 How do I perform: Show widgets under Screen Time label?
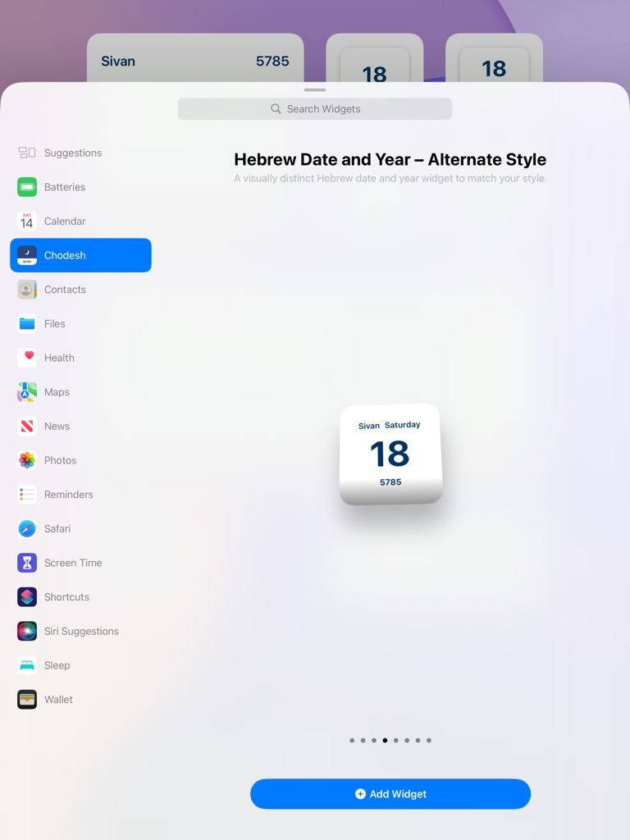click(x=73, y=563)
